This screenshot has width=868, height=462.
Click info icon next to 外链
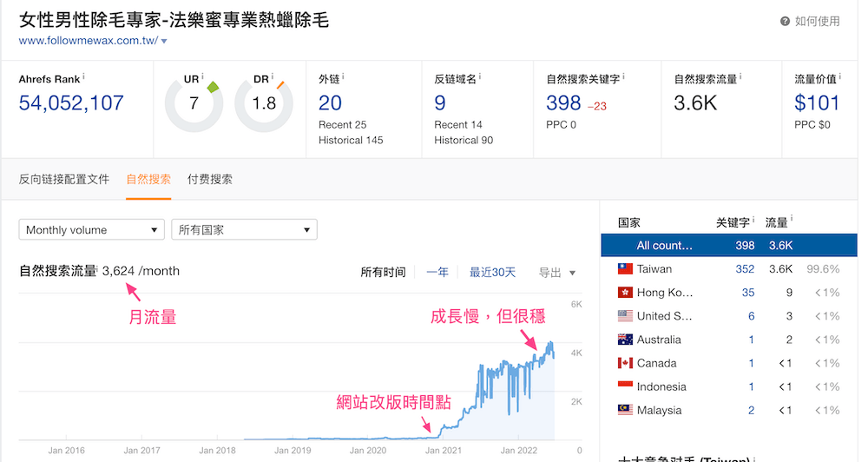[343, 76]
